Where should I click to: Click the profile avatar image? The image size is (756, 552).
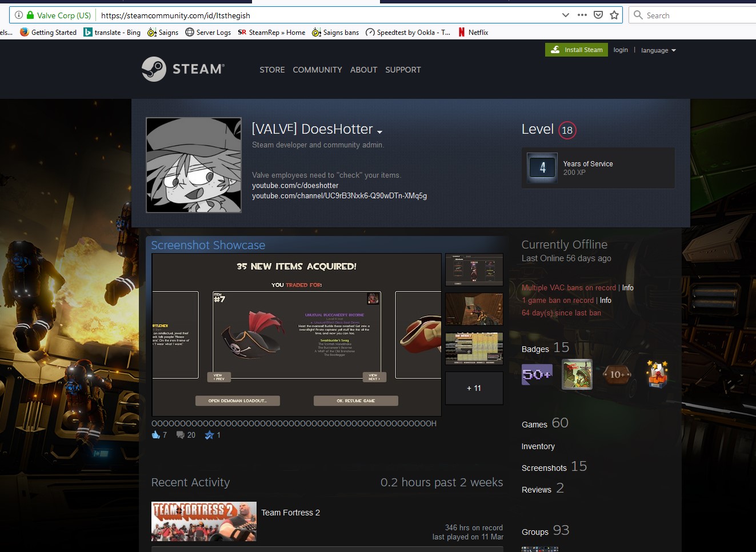click(194, 165)
